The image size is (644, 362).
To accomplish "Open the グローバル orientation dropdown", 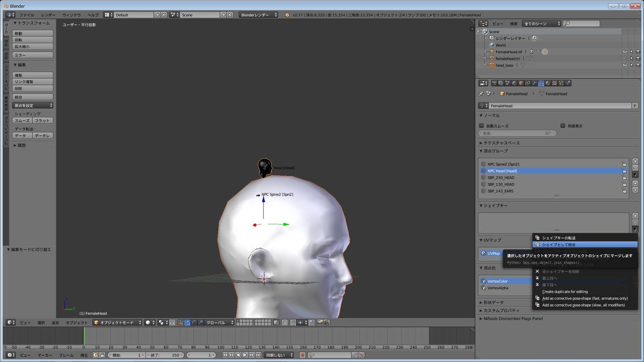I will [x=219, y=322].
